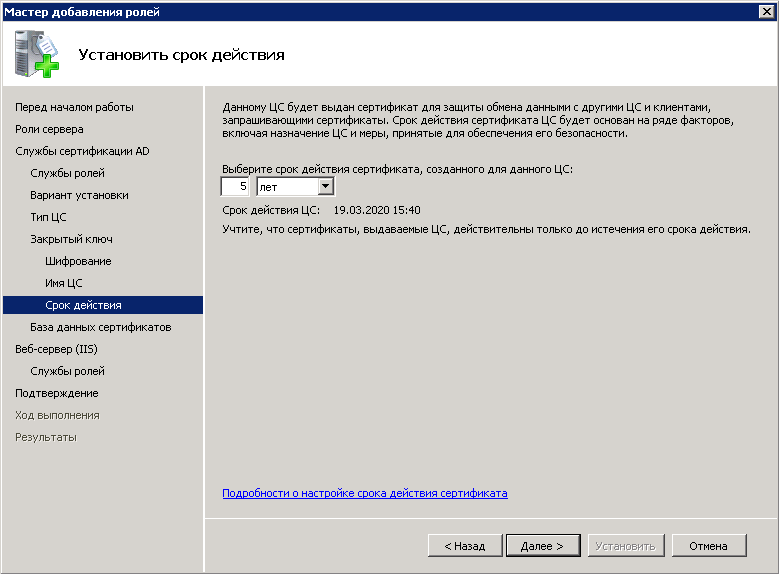Viewport: 779px width, 574px height.
Task: Jump to the 'Тип ЦС' step
Action: [x=48, y=217]
